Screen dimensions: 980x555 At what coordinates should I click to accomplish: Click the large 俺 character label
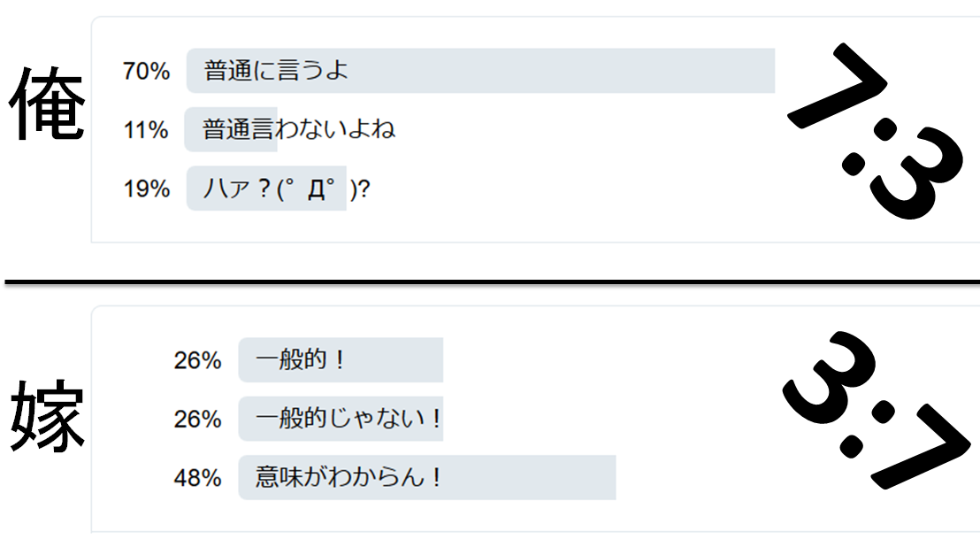(x=47, y=107)
